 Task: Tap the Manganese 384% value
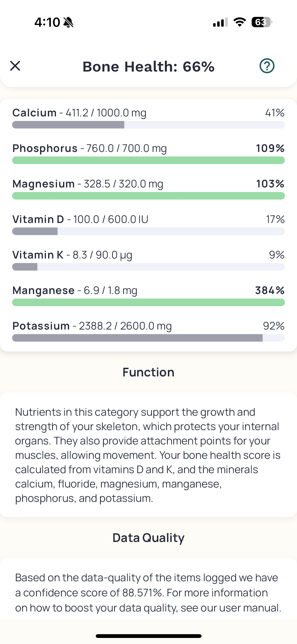(x=270, y=290)
